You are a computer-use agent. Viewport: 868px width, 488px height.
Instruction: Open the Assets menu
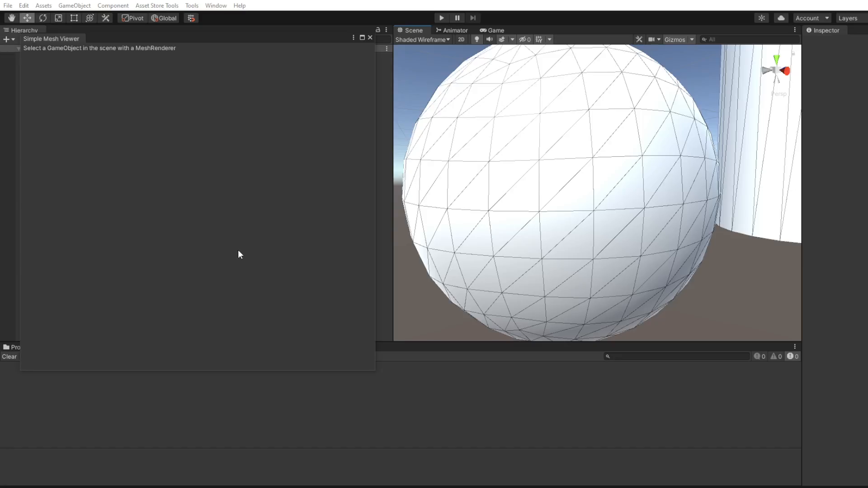click(43, 5)
